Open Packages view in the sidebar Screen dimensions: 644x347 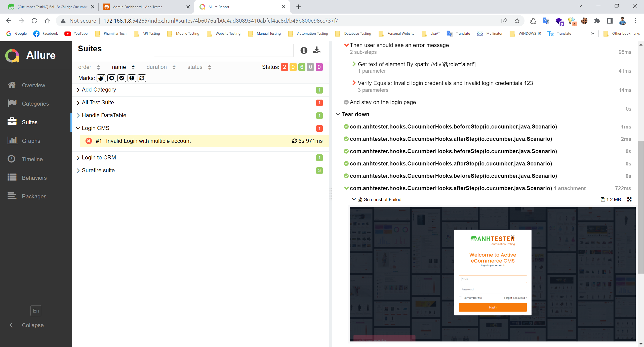(x=34, y=196)
